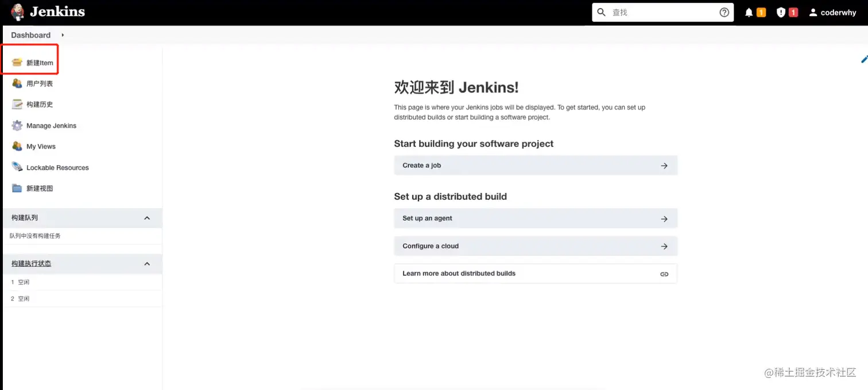This screenshot has height=390, width=868.
Task: Click the 新建Item box icon
Action: click(x=17, y=63)
